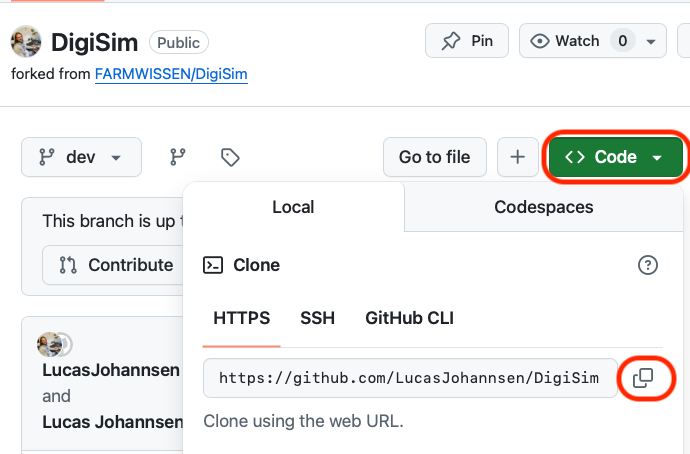Open the dev branch selector dropdown

81,157
